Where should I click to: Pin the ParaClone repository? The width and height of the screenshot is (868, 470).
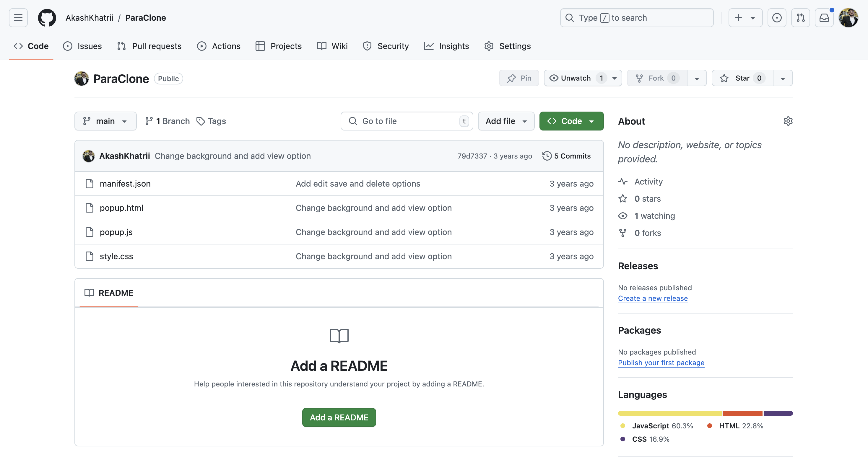519,78
